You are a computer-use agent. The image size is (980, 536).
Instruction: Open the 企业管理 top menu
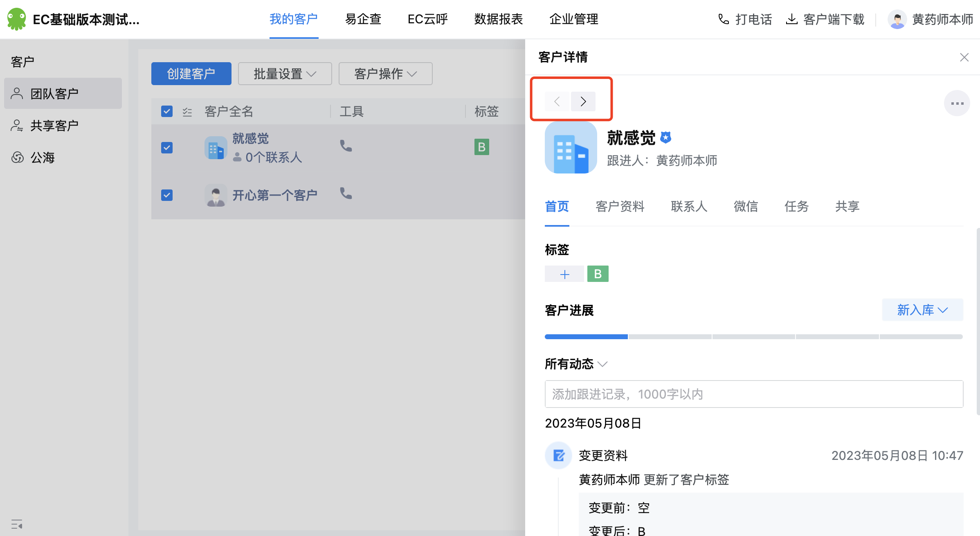[x=574, y=19]
